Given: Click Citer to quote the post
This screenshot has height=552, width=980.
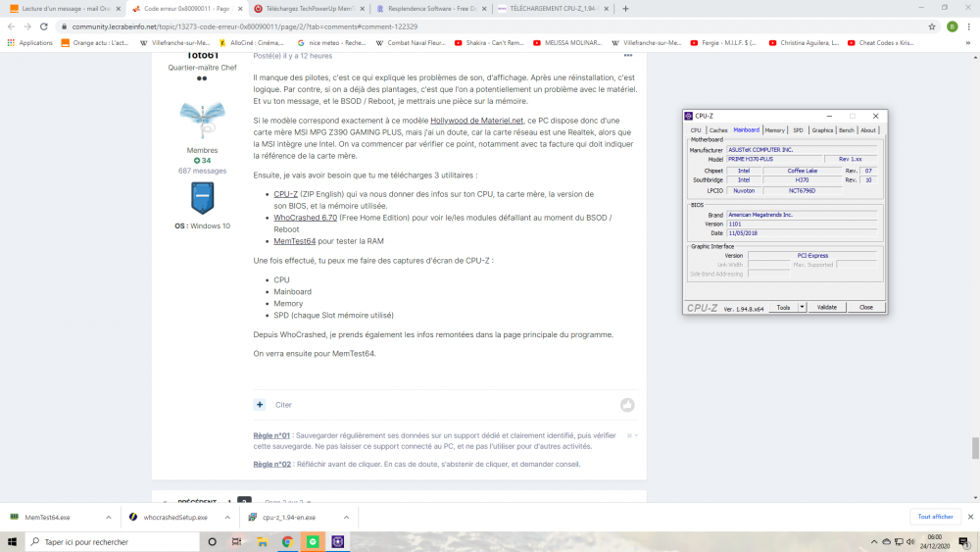Looking at the screenshot, I should [x=284, y=405].
